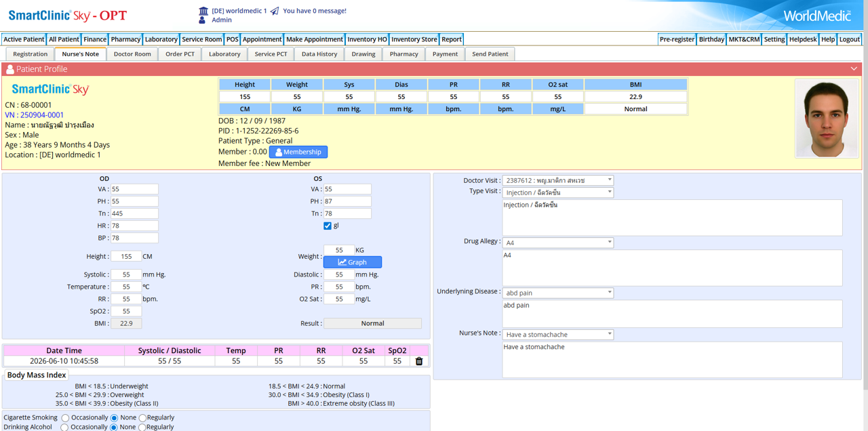
Task: Select Drinking Alcohol Occasionally
Action: (x=64, y=428)
